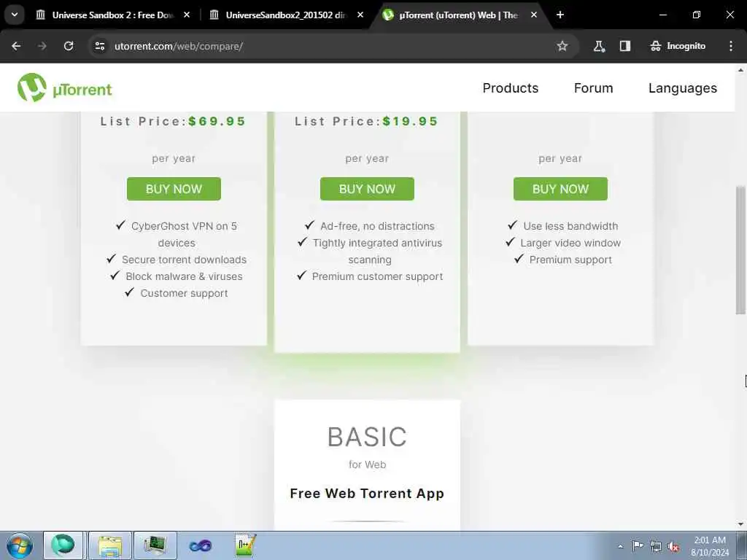The height and width of the screenshot is (560, 747).
Task: Click the $69.95 list price
Action: [217, 122]
